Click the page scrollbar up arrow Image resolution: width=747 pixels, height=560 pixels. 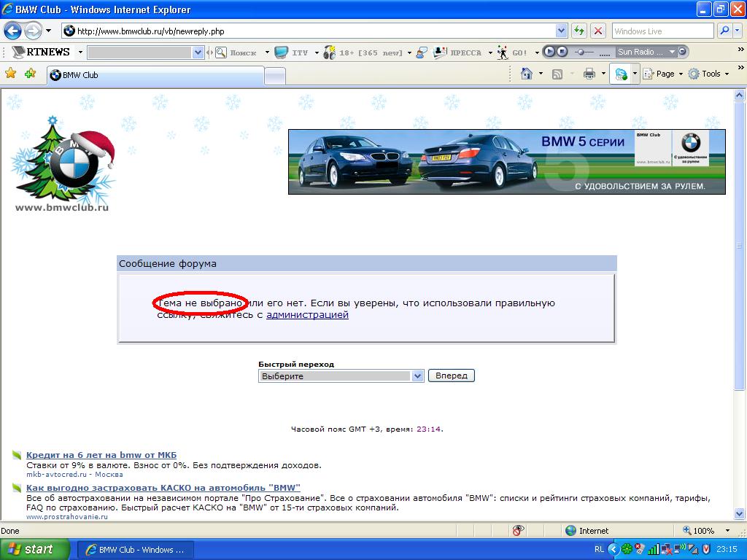click(740, 96)
